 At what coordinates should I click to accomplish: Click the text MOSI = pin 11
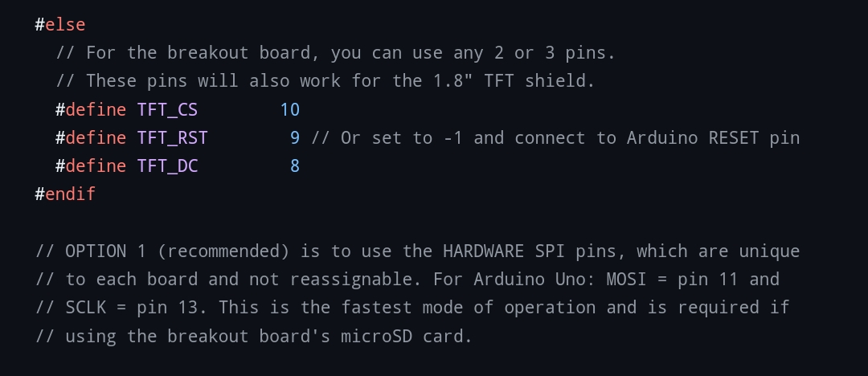click(672, 279)
